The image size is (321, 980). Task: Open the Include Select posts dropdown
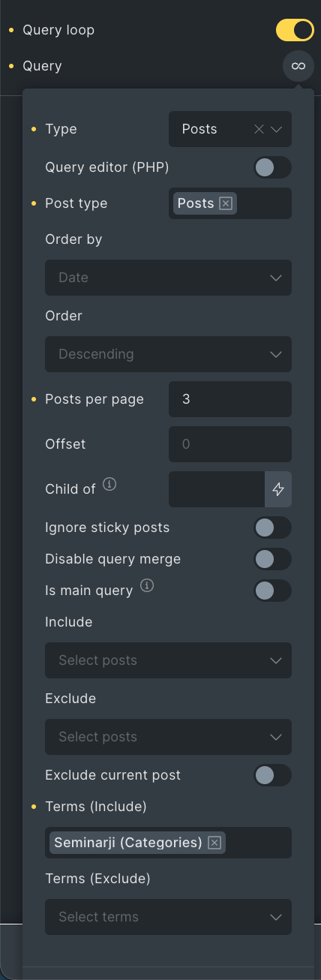click(168, 660)
